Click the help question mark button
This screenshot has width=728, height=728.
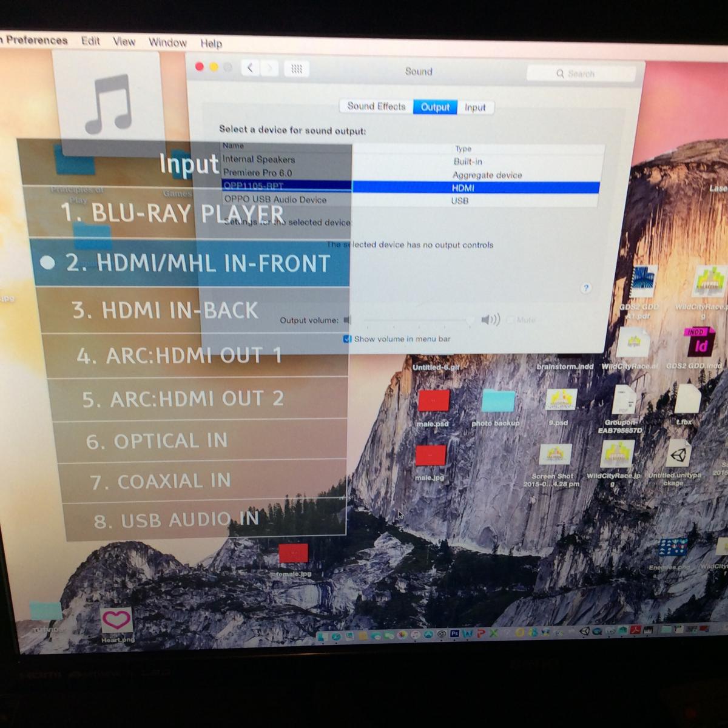pos(585,289)
